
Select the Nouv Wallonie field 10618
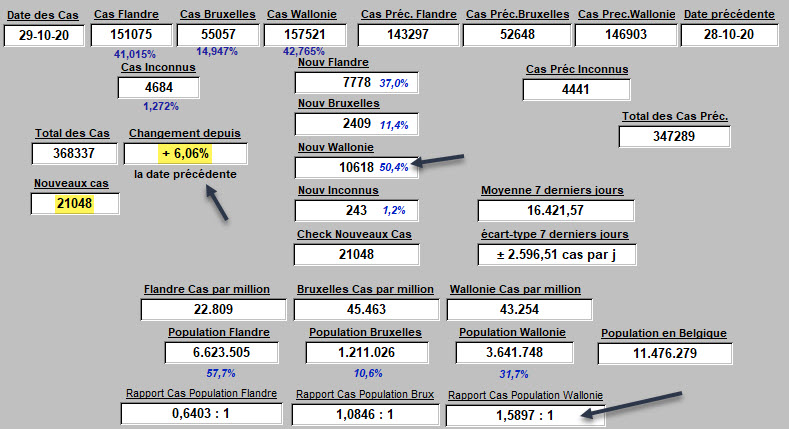pyautogui.click(x=356, y=167)
